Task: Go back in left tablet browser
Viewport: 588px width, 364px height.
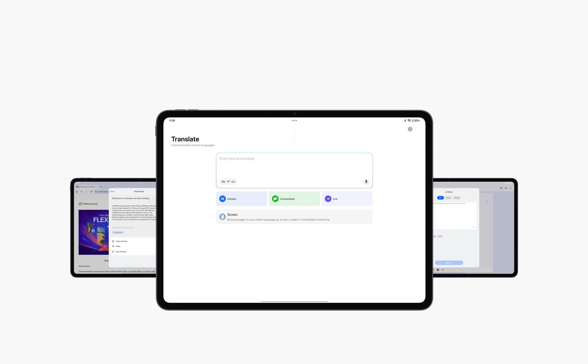Action: 81,192
